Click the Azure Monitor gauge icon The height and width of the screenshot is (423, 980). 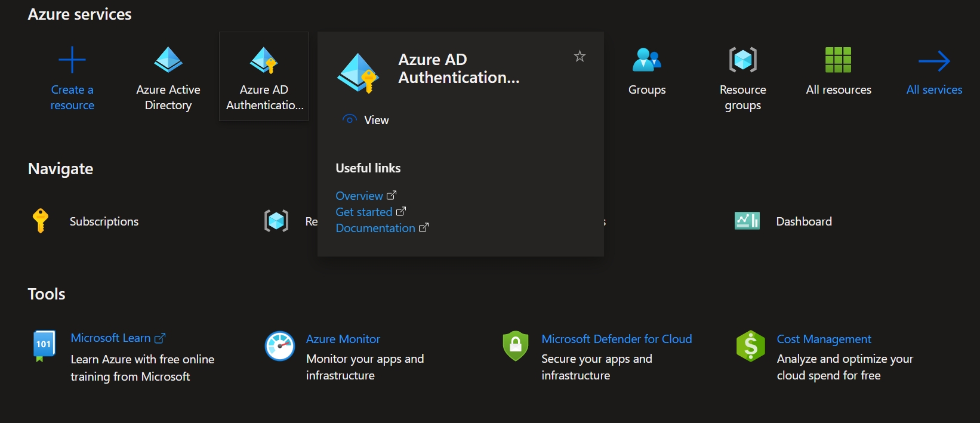point(280,346)
